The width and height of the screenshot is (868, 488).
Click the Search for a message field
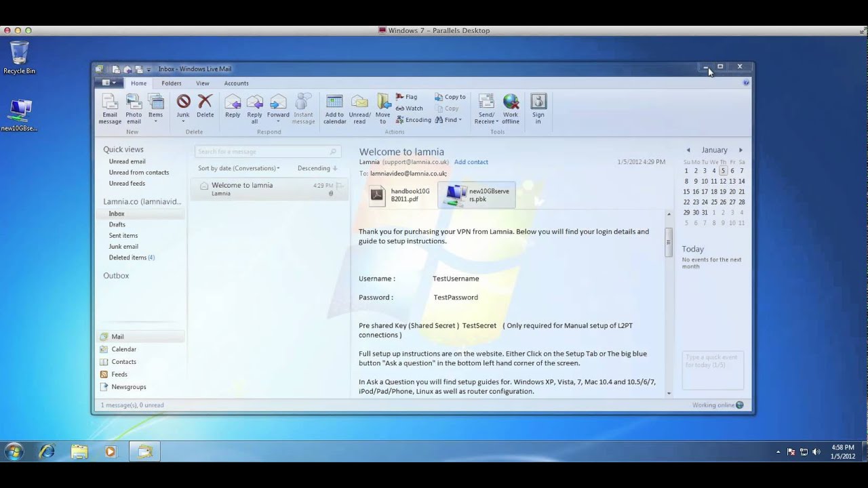pos(267,152)
